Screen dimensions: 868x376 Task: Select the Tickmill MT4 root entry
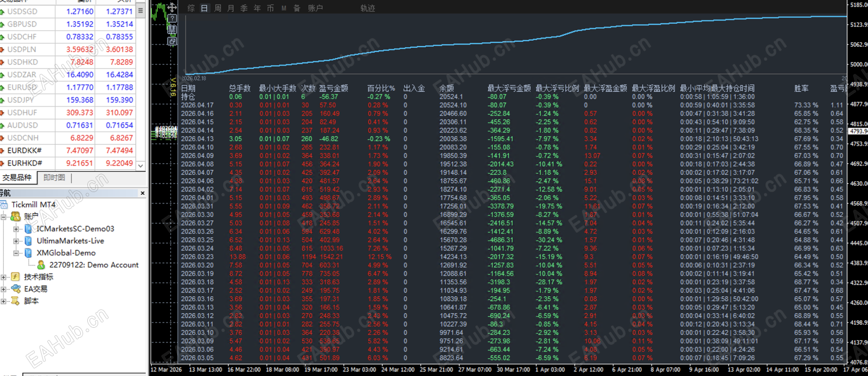coord(34,205)
